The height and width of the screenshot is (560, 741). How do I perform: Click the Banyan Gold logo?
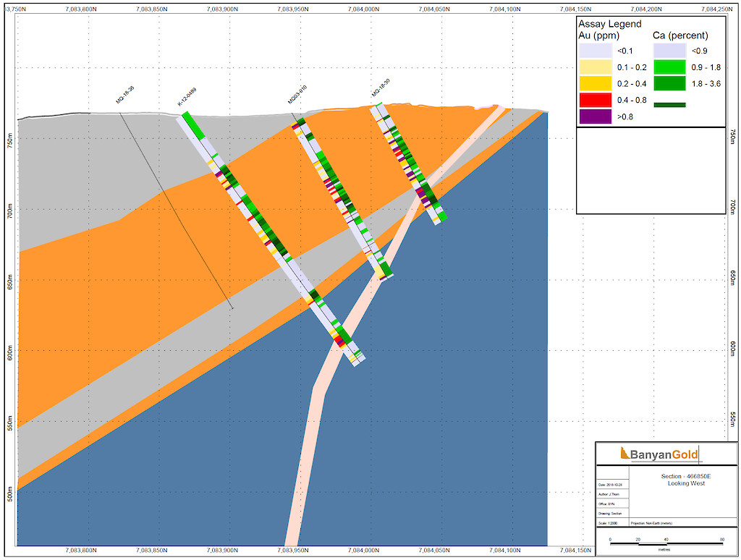click(x=660, y=454)
